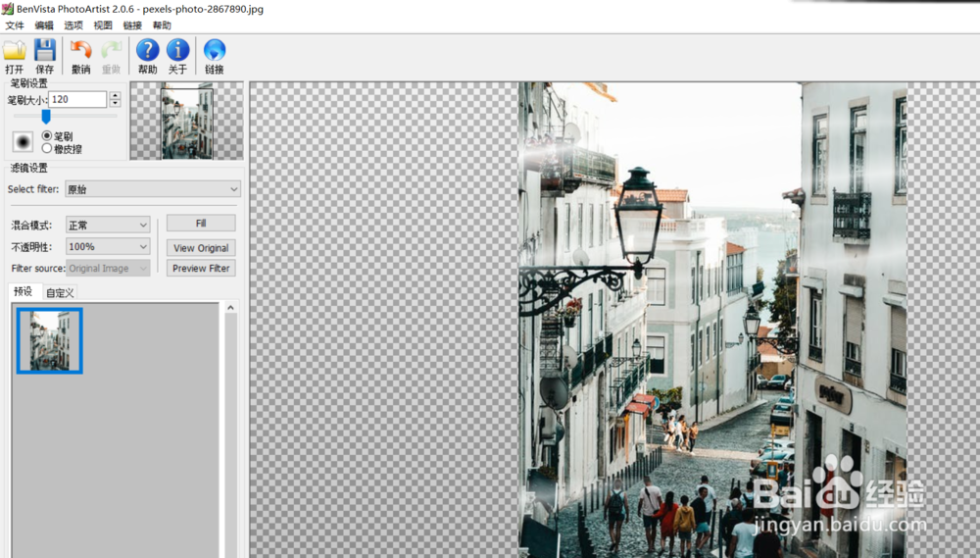Screen dimensions: 980x558
Task: Select the Eraser (橡皮擦) radio option
Action: coord(47,148)
